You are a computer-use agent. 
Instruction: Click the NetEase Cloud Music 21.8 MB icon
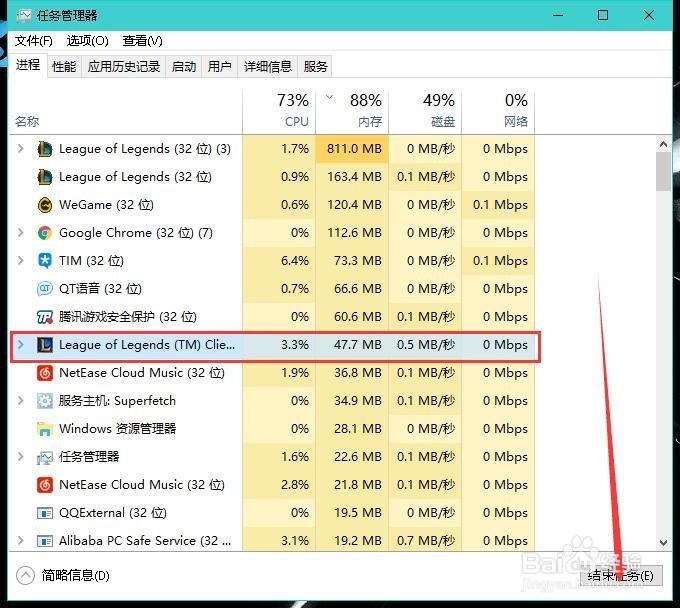(x=45, y=485)
